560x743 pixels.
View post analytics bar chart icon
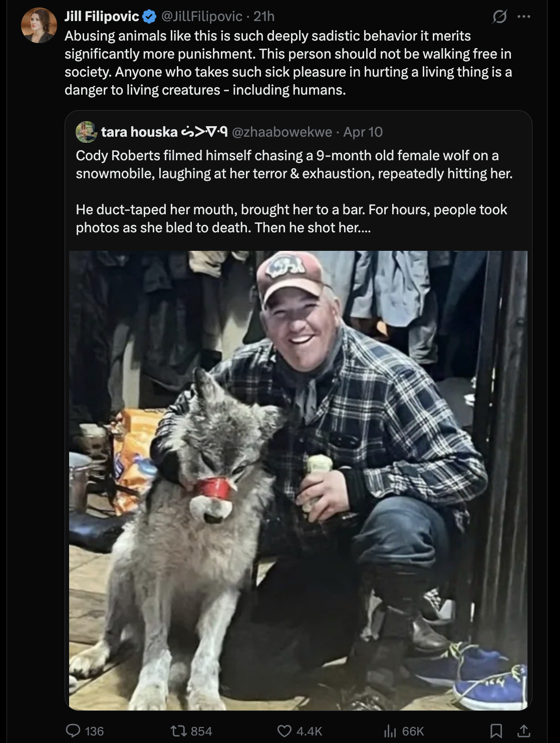tap(390, 731)
